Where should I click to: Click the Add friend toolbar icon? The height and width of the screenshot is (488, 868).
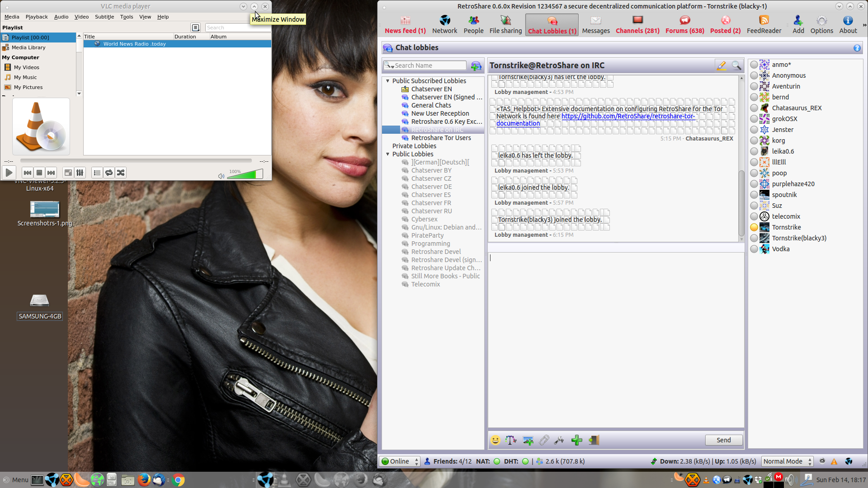[x=798, y=25]
